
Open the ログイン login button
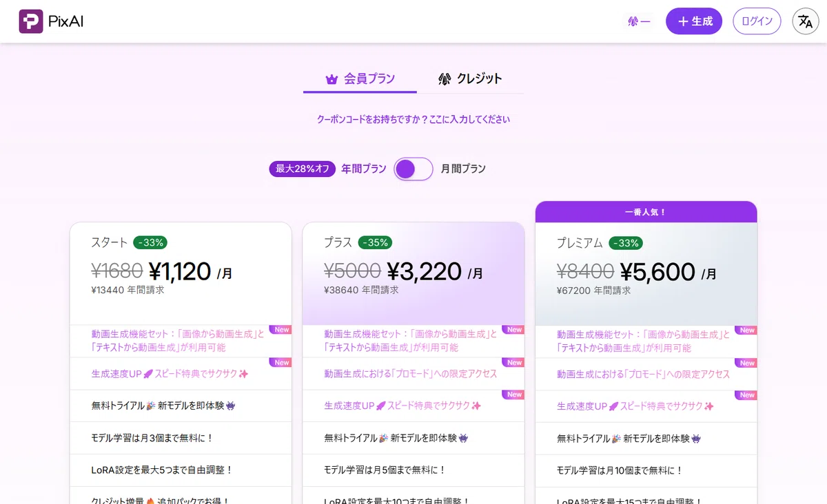[x=757, y=21]
